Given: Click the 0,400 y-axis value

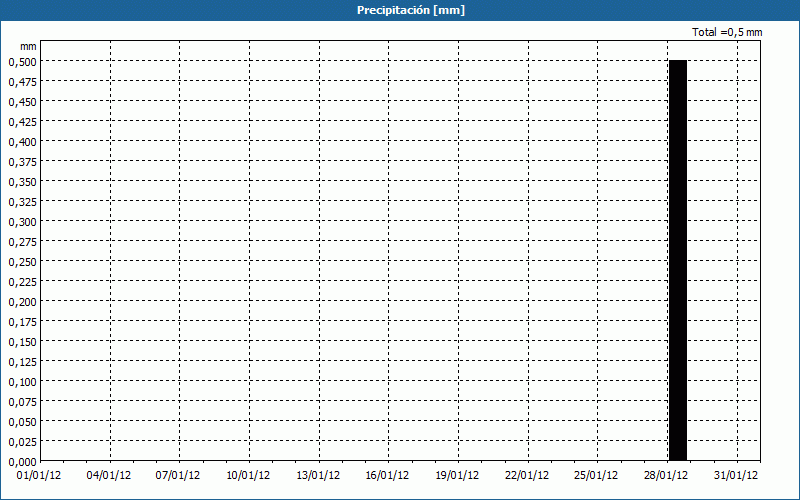Looking at the screenshot, I should (x=23, y=142).
